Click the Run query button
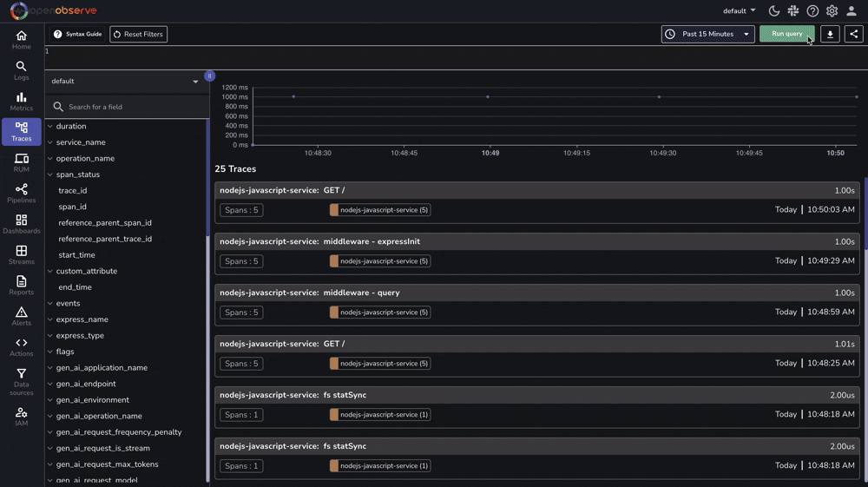Screen dimensions: 868x487 [787, 34]
